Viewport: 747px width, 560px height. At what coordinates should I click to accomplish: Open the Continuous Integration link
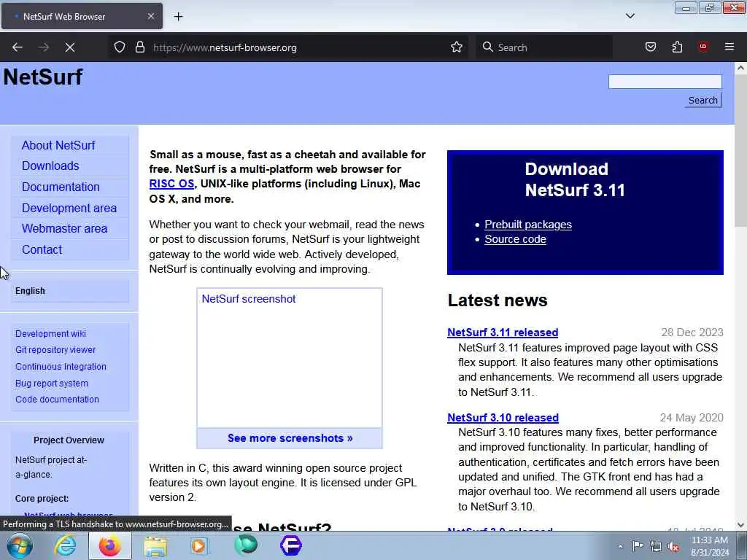(61, 367)
